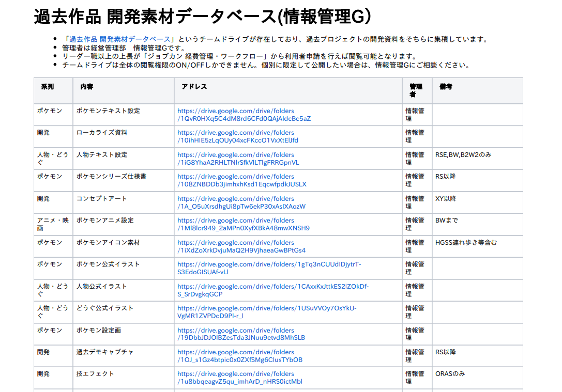
Task: Open the 過去作品 開発素材データベース team drive link
Action: point(119,39)
